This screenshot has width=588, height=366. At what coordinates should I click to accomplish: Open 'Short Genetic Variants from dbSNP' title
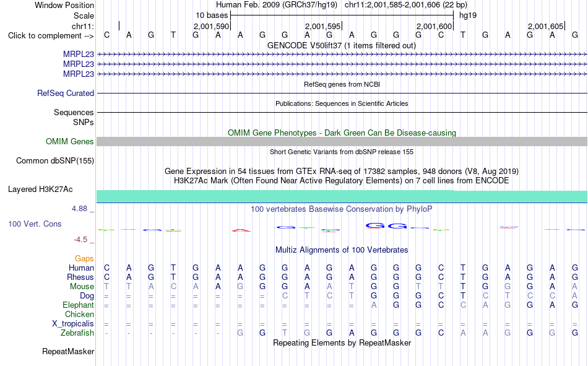pyautogui.click(x=342, y=152)
